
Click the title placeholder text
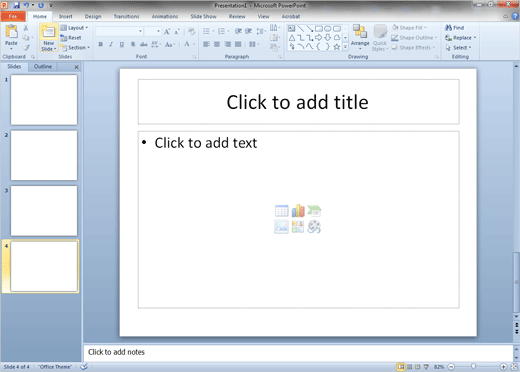[297, 102]
